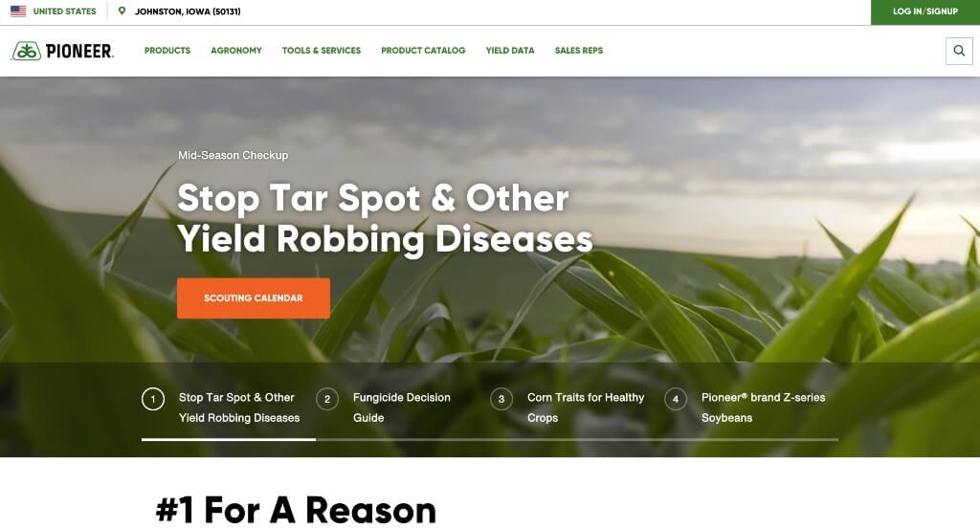Select carousel slide number 3 circle
Image resolution: width=980 pixels, height=528 pixels.
(501, 399)
